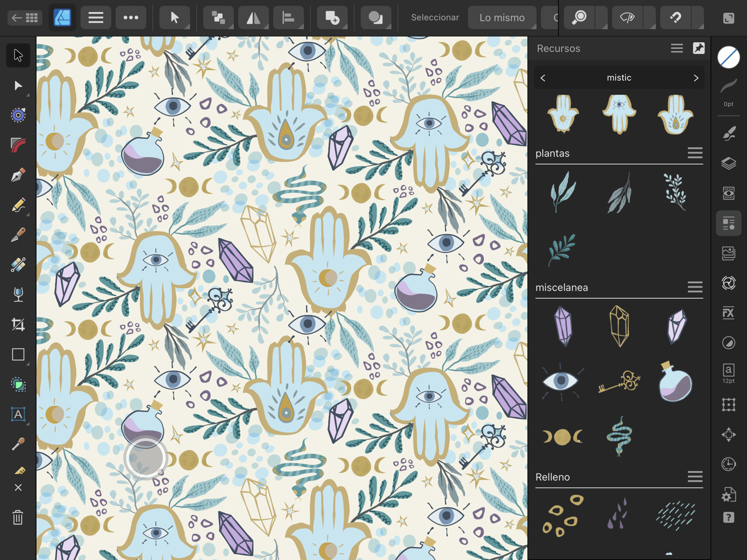Open the miscelanea subcategory menu
The height and width of the screenshot is (560, 747).
(695, 287)
